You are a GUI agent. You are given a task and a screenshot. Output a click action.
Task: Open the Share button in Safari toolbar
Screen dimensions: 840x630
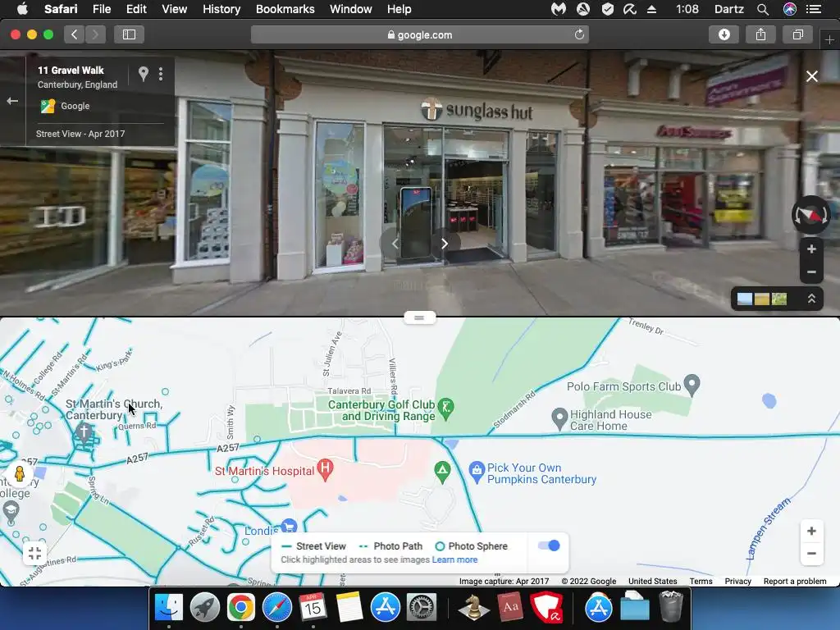coord(760,34)
